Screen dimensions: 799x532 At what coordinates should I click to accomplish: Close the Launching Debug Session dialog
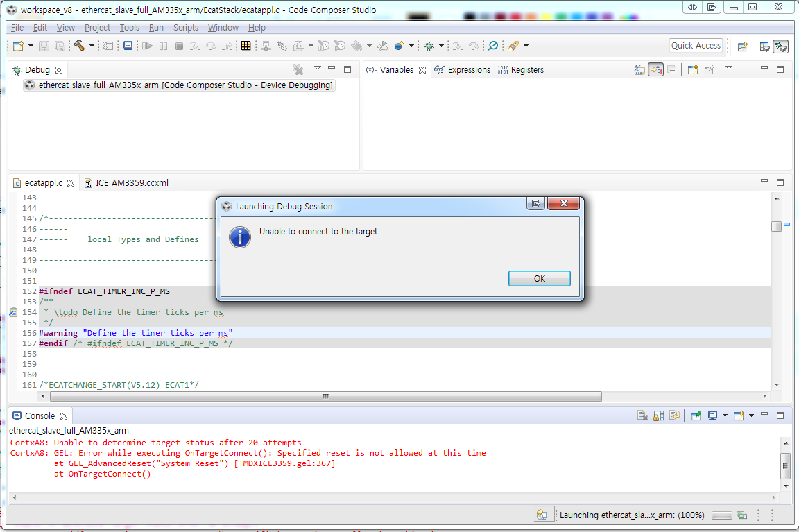point(563,204)
